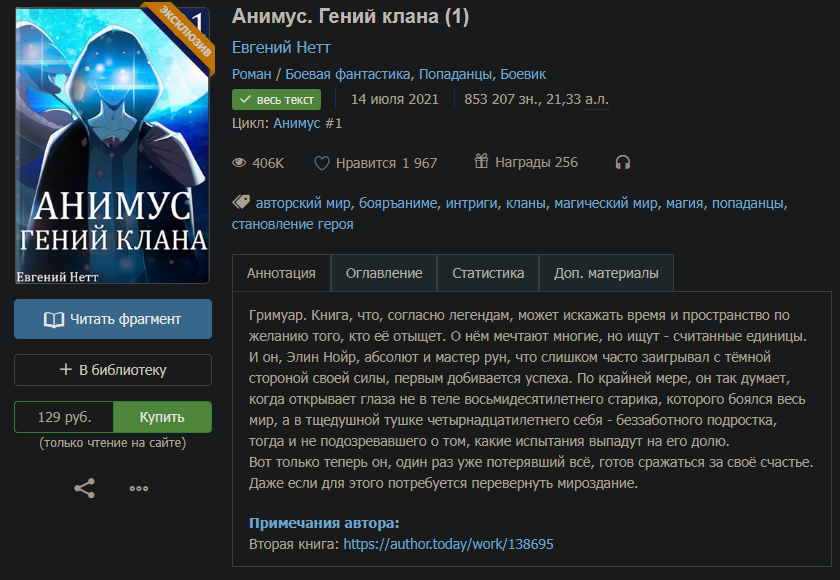
Task: Follow the author.today/work/138695 link
Action: coord(448,544)
